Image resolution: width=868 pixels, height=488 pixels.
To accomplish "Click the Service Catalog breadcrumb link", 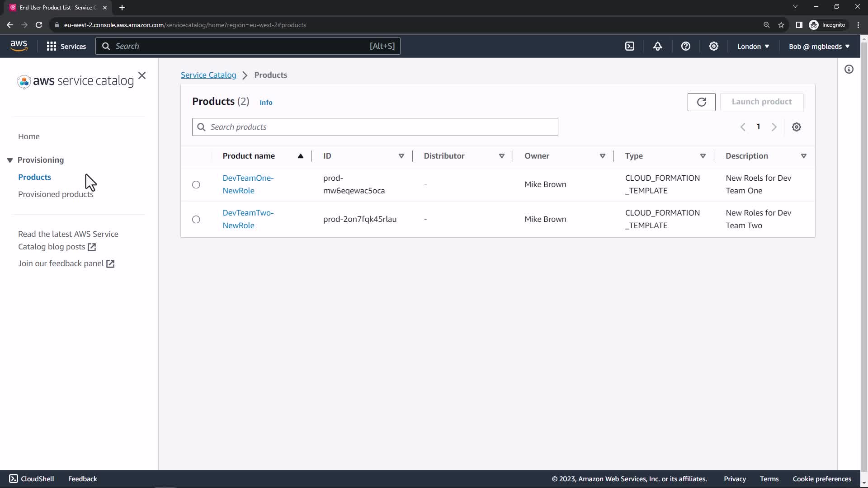I will (208, 75).
